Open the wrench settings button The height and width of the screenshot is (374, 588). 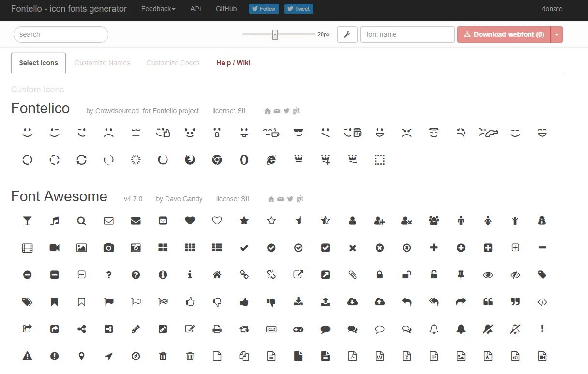tap(347, 34)
